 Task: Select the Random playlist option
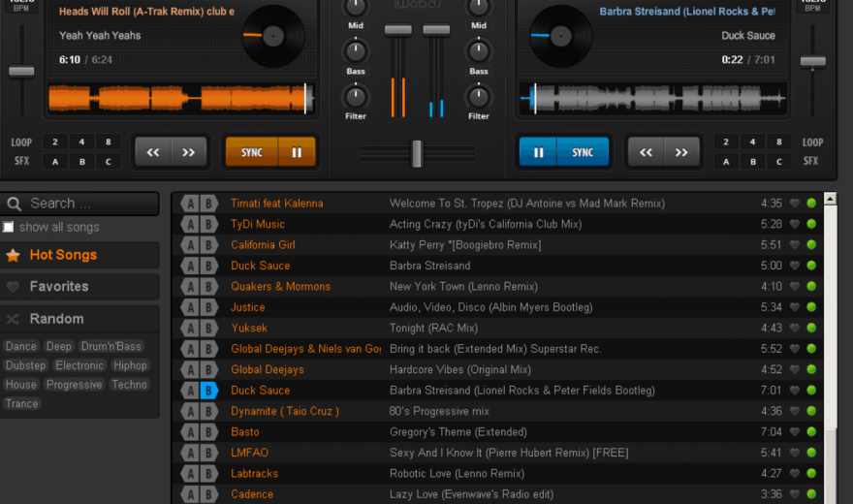(x=79, y=319)
